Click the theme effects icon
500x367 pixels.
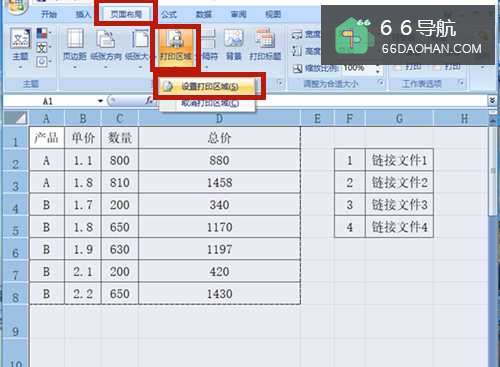tap(42, 61)
